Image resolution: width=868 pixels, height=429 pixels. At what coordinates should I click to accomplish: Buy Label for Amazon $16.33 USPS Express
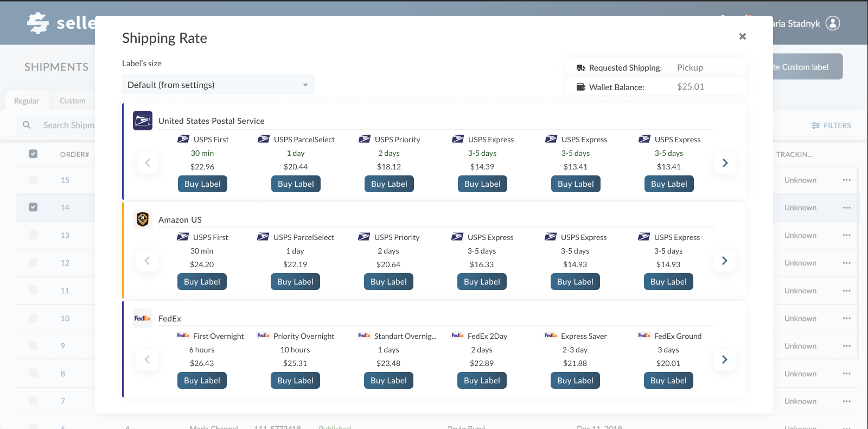click(x=482, y=282)
